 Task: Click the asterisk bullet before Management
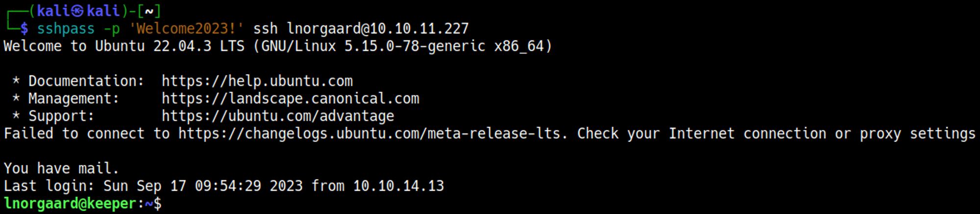point(16,99)
